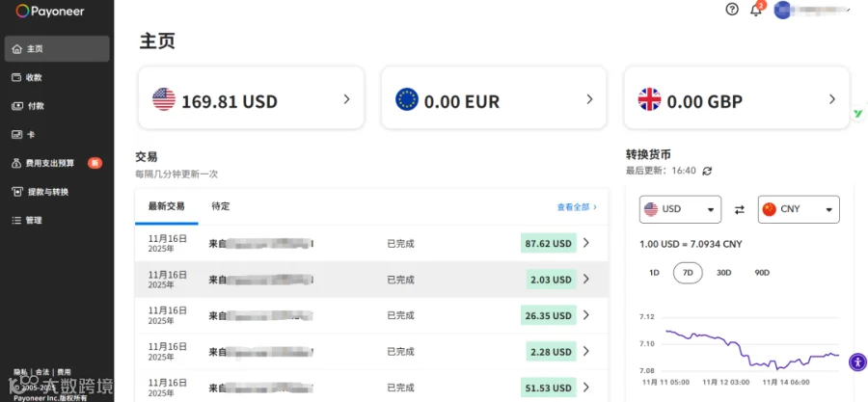Select the 7D chart range
868x402 pixels.
coord(688,273)
